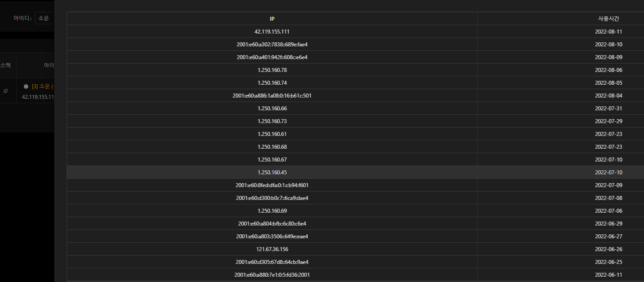Select the row dated 2022-06-11
The width and height of the screenshot is (644, 282).
tap(355, 274)
